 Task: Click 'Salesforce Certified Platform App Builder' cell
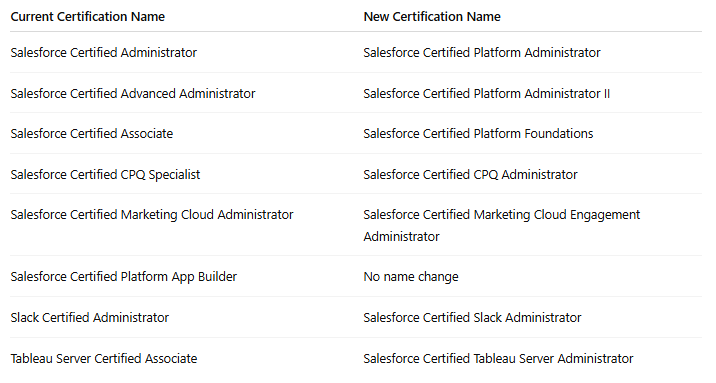124,277
